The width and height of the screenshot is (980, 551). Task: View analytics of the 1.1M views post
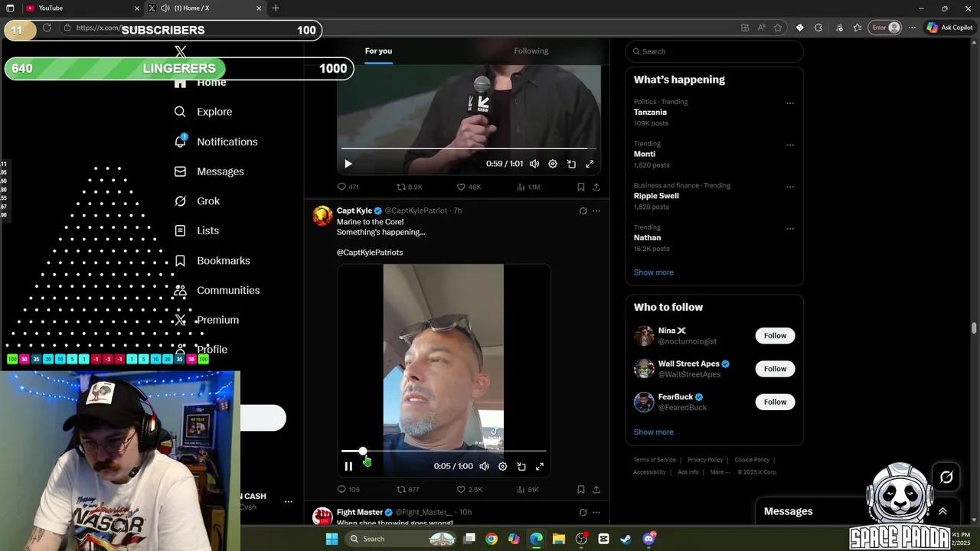(528, 187)
